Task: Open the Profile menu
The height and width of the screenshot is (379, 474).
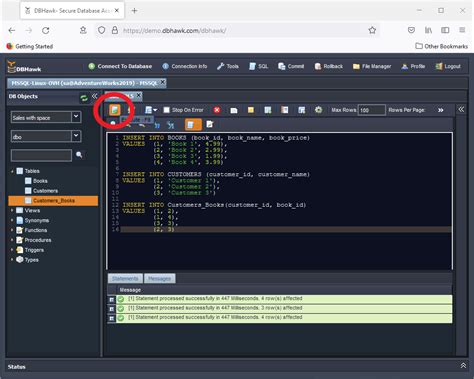Action: point(413,66)
